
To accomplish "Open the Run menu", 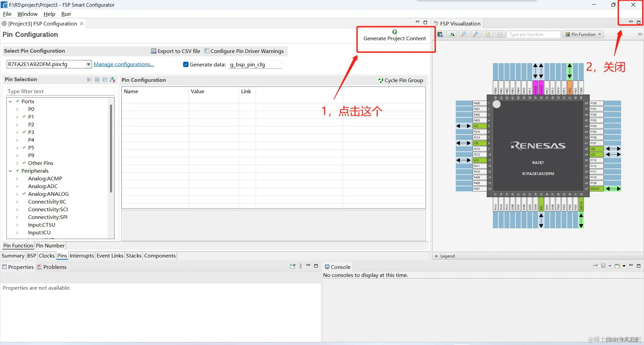I will pos(66,14).
